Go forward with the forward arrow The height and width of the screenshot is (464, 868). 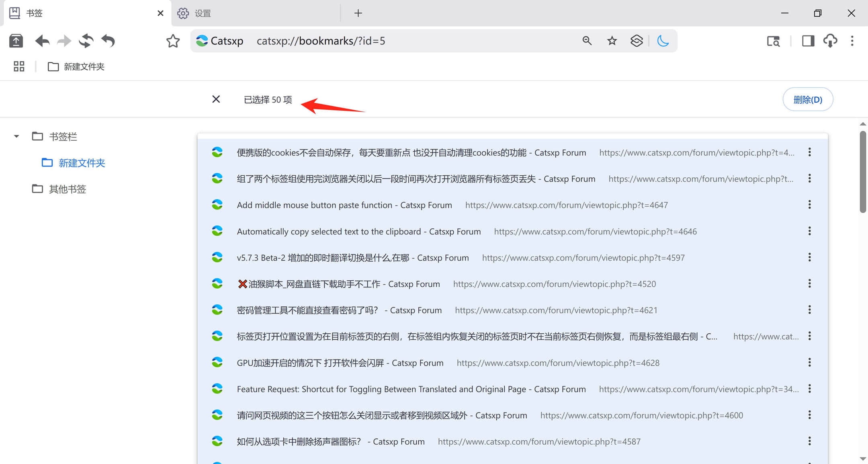tap(64, 41)
